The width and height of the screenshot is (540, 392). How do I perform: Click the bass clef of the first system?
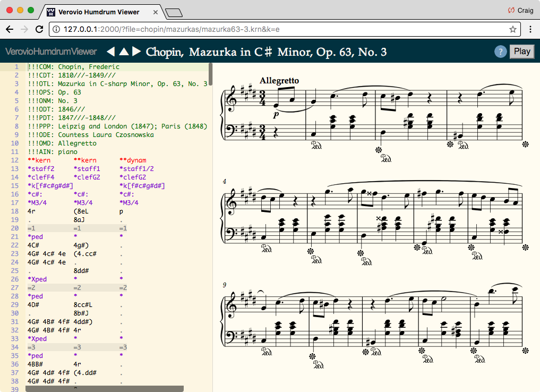click(231, 131)
